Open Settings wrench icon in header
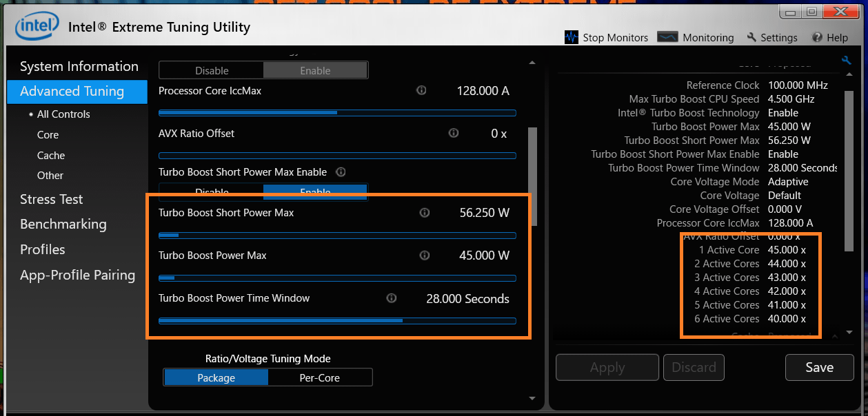Screen dimensions: 868x416 click(751, 37)
